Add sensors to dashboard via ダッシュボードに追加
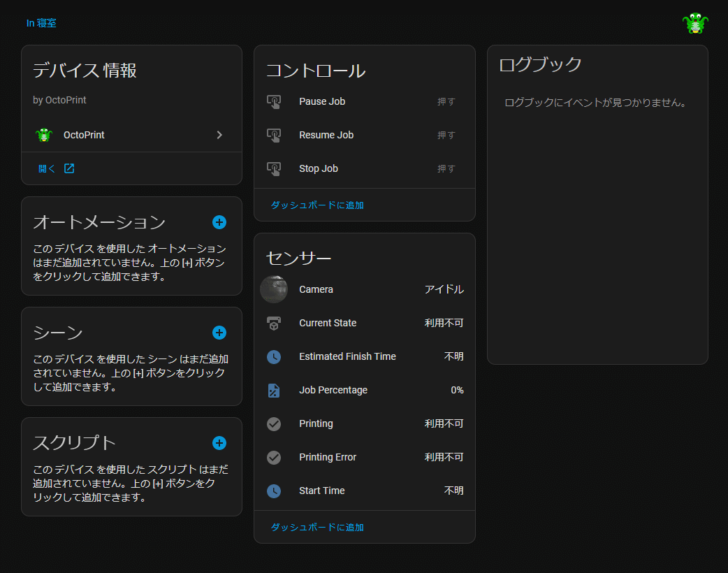 point(317,528)
